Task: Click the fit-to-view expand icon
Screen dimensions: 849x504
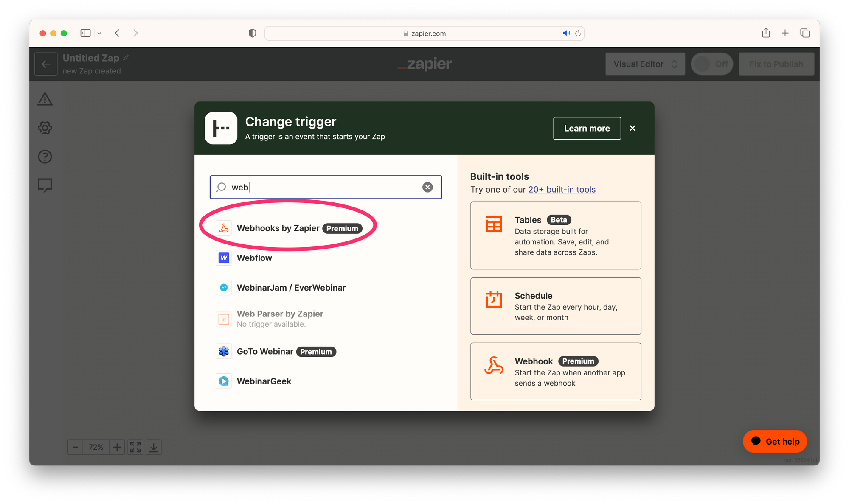Action: tap(135, 447)
